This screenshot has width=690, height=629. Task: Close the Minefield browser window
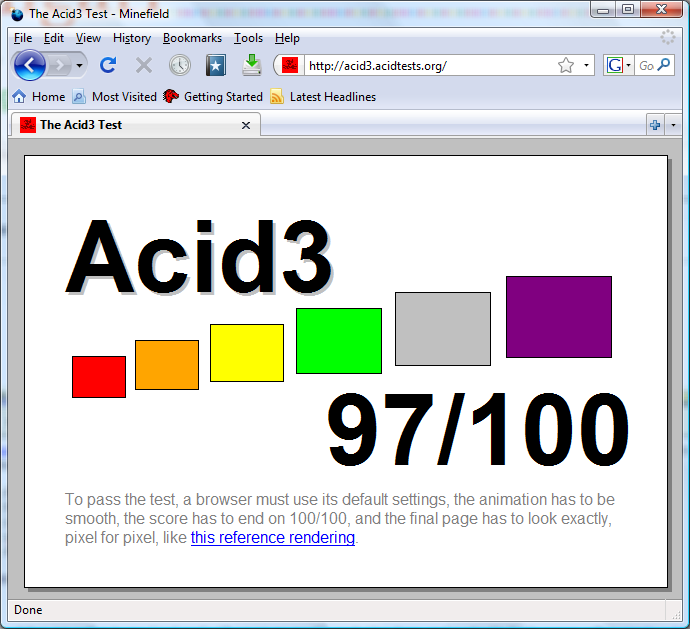click(x=661, y=10)
